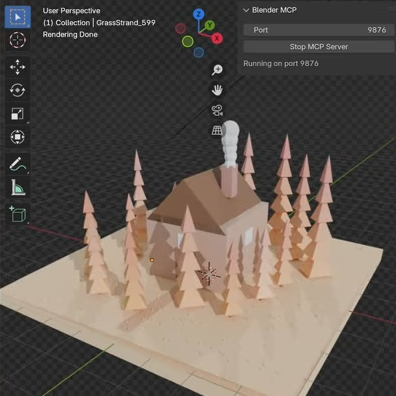396x396 pixels.
Task: Pick the Rotate tool
Action: (17, 90)
